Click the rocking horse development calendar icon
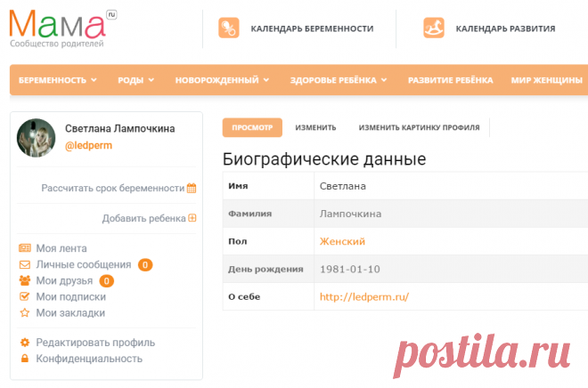 pos(434,28)
